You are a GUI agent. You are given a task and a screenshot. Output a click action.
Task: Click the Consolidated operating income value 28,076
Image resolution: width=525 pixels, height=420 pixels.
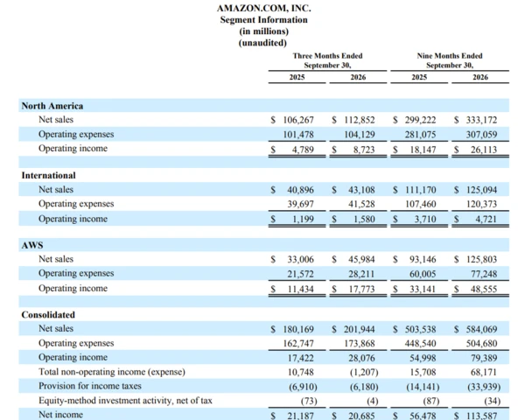tap(361, 358)
